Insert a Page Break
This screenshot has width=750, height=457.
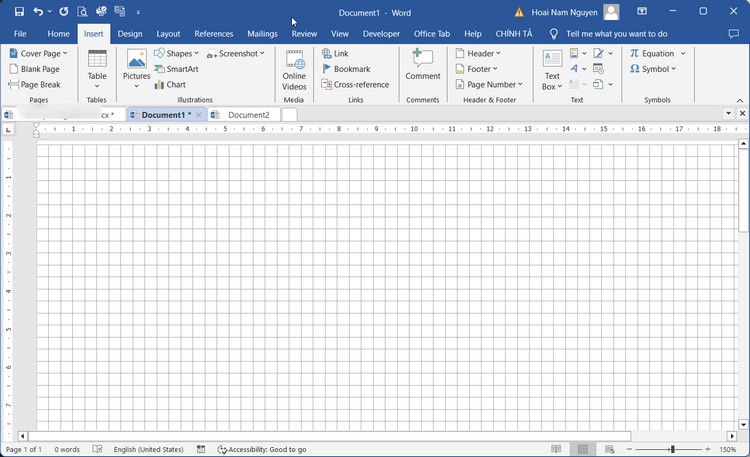click(34, 85)
